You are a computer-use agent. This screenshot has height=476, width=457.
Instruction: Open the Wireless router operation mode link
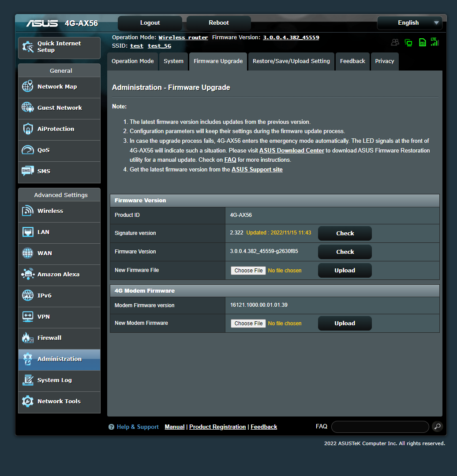coord(183,37)
